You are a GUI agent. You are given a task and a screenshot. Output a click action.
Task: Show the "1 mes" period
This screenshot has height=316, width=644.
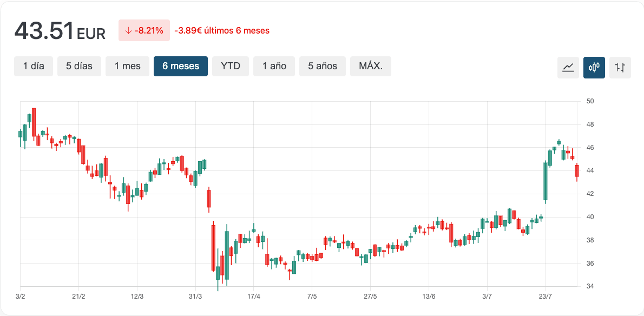click(x=127, y=66)
